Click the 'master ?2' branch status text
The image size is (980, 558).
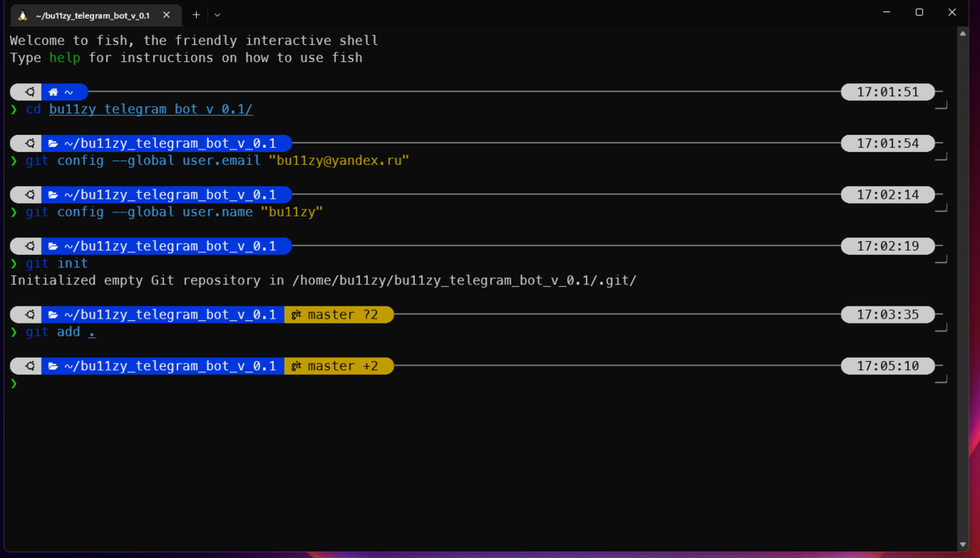(x=343, y=315)
